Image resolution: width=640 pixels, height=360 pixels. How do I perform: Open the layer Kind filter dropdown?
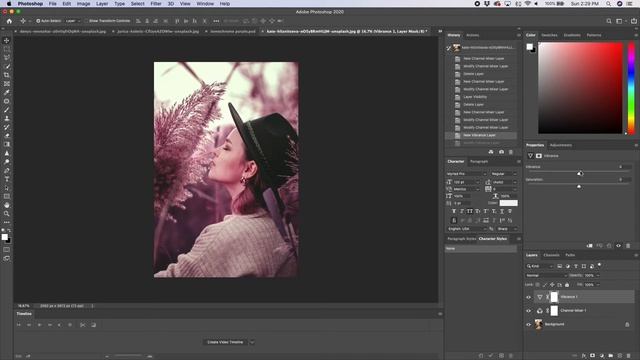click(x=539, y=266)
